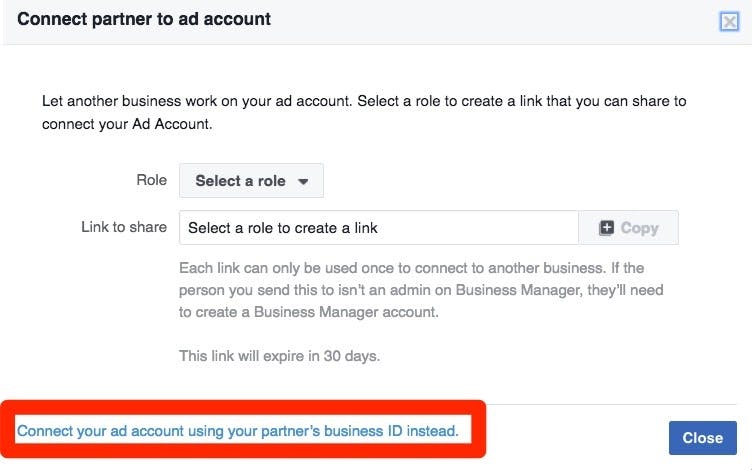Click the 'Each link can only be used once' help text
This screenshot has width=752, height=470.
click(x=411, y=268)
